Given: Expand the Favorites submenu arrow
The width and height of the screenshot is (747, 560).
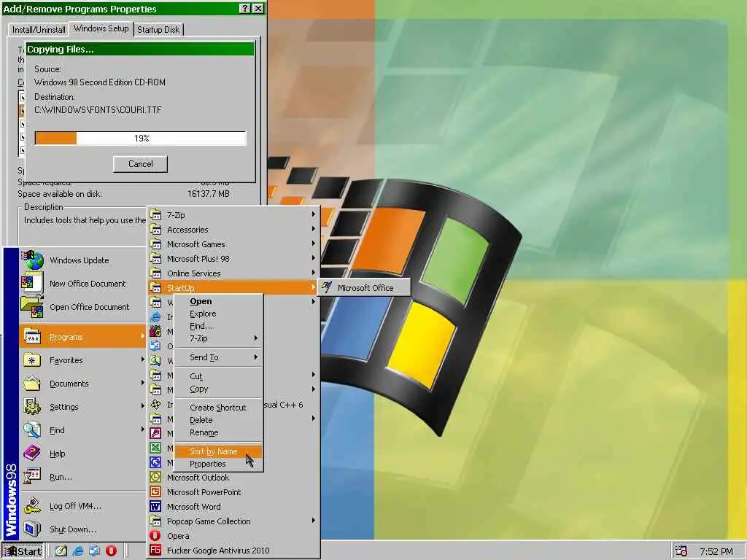Looking at the screenshot, I should (x=142, y=359).
